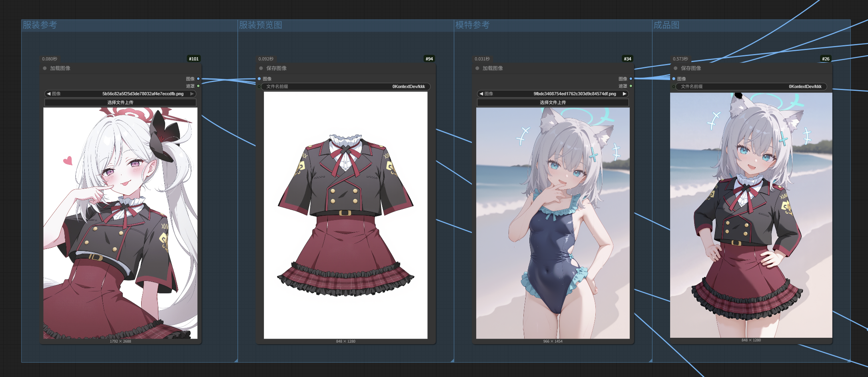Image resolution: width=868 pixels, height=377 pixels.
Task: Select next image with right arrow in node #34
Action: (x=625, y=94)
